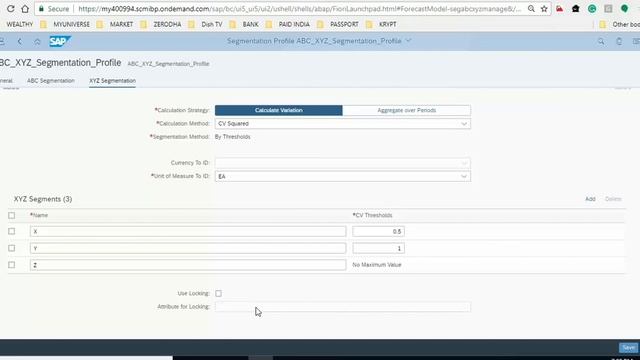Edit CV threshold value 1

click(378, 248)
